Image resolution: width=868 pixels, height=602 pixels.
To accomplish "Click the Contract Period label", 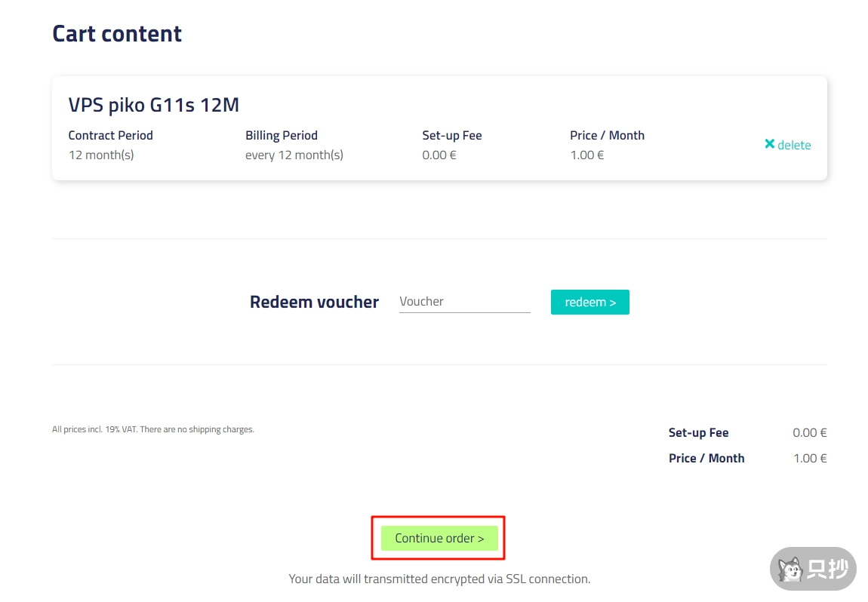I will (110, 136).
